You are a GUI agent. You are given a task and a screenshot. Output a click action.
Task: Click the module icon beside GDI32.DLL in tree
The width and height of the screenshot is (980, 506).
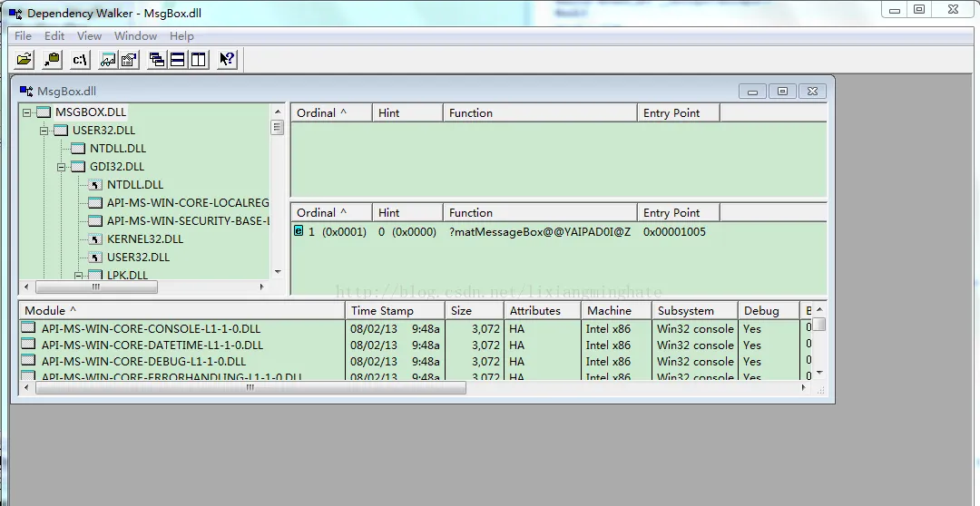pos(77,167)
